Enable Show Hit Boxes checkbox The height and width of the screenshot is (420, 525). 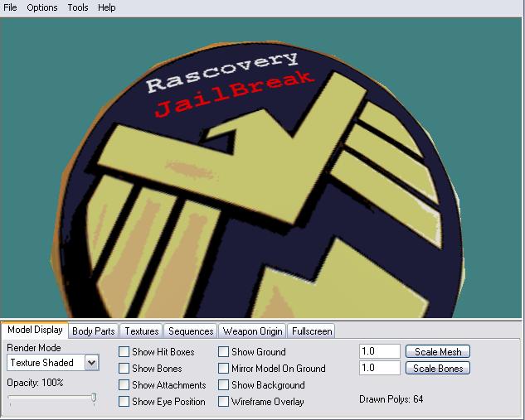click(x=124, y=352)
